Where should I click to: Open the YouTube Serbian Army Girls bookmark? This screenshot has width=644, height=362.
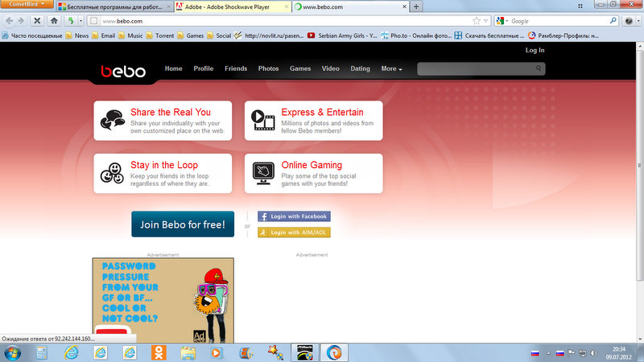click(x=342, y=35)
